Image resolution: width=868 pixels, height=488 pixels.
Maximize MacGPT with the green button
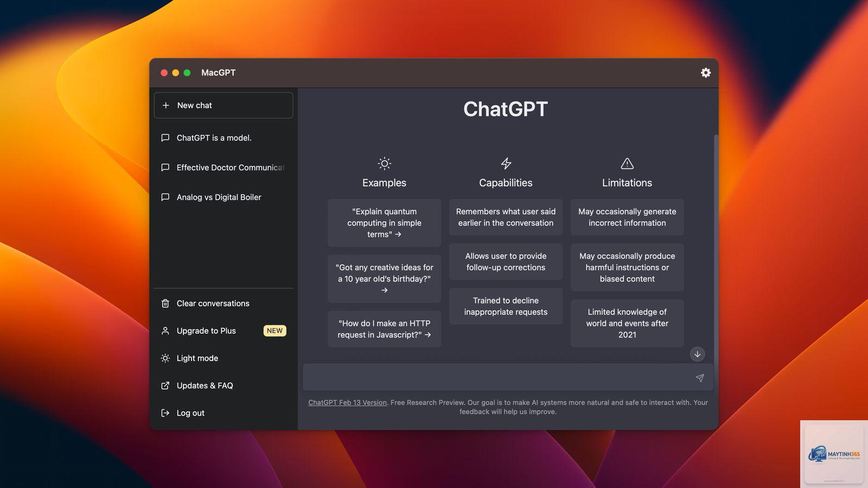coord(187,73)
